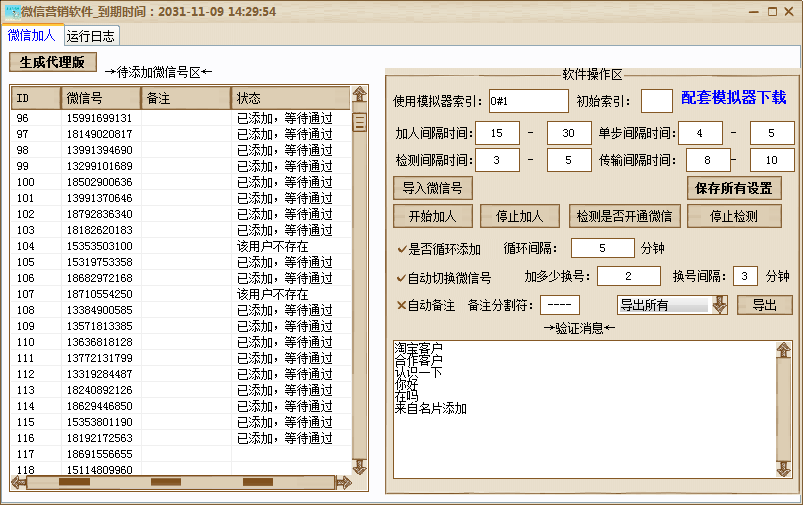
Task: Click the 开始加人 button
Action: 433,216
